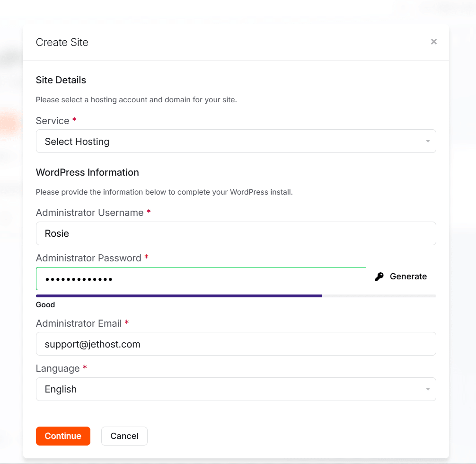The image size is (476, 464).
Task: Click the close X icon on the dialog
Action: 434,42
